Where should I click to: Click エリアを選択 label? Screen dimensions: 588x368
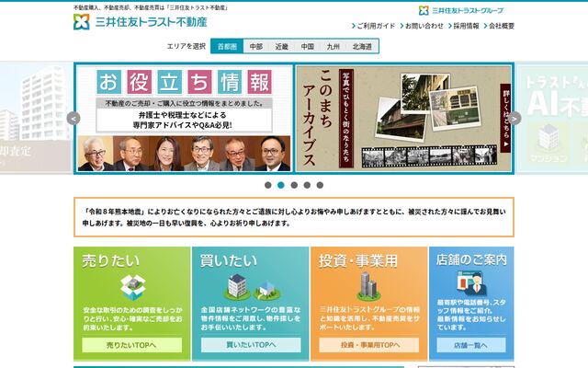[x=187, y=46]
